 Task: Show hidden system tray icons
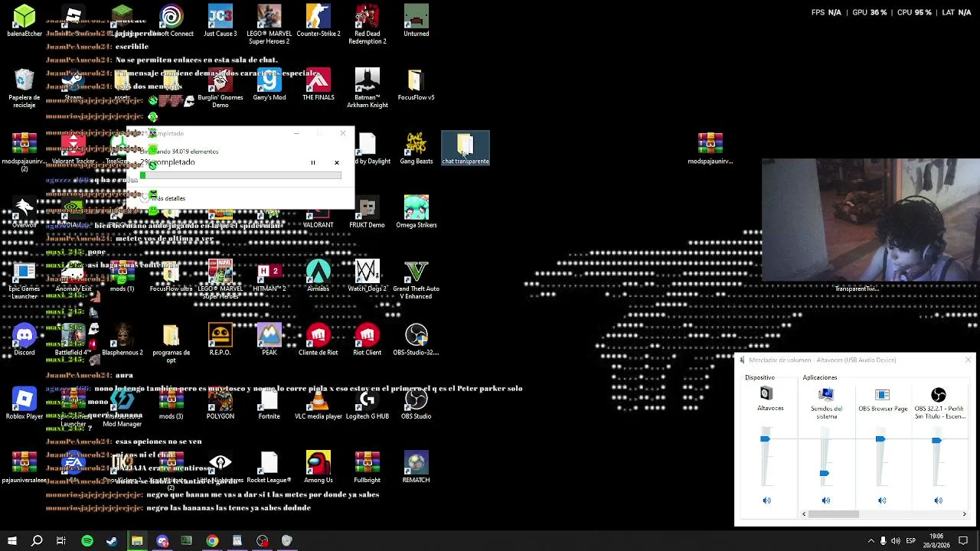(x=871, y=541)
